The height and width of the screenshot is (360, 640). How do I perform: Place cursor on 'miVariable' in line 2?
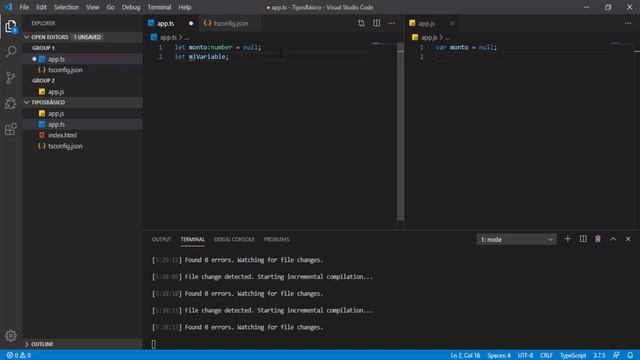[207, 57]
